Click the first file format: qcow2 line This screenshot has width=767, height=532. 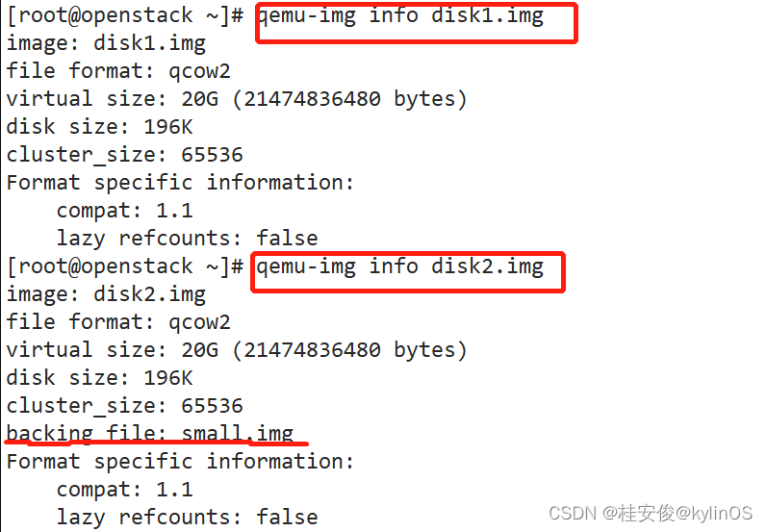point(117,71)
